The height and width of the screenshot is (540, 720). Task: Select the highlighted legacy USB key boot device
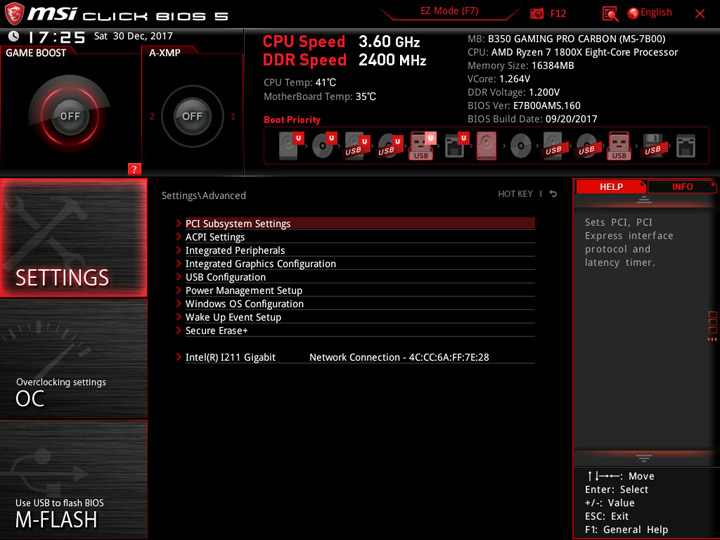click(x=619, y=146)
